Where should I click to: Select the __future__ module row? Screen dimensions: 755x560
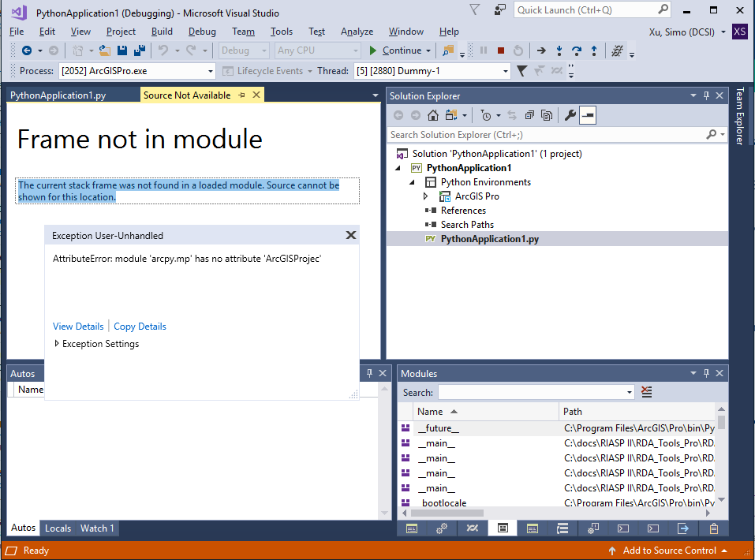[556, 428]
